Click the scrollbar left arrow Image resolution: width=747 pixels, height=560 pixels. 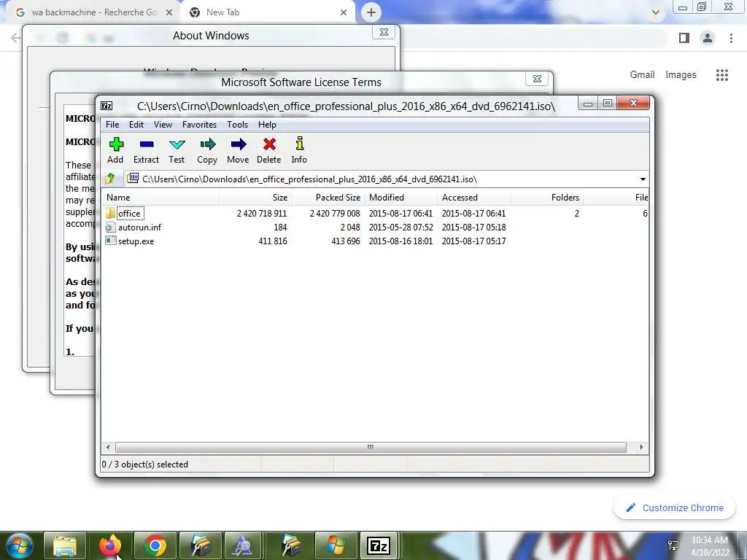tap(108, 447)
